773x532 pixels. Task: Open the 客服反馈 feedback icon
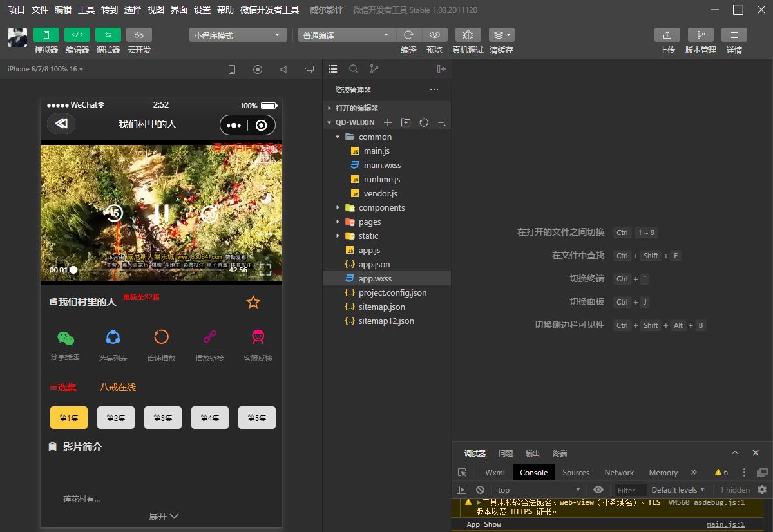pyautogui.click(x=258, y=337)
